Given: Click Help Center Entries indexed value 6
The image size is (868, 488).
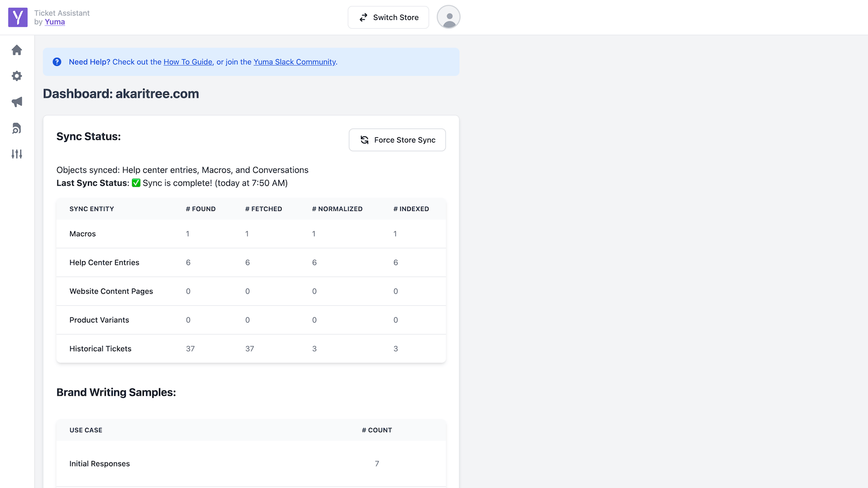Looking at the screenshot, I should (x=395, y=262).
